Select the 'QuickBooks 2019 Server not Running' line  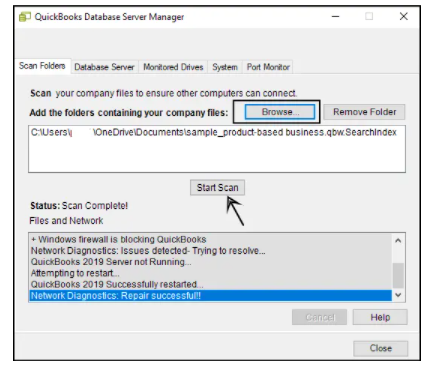pos(210,262)
